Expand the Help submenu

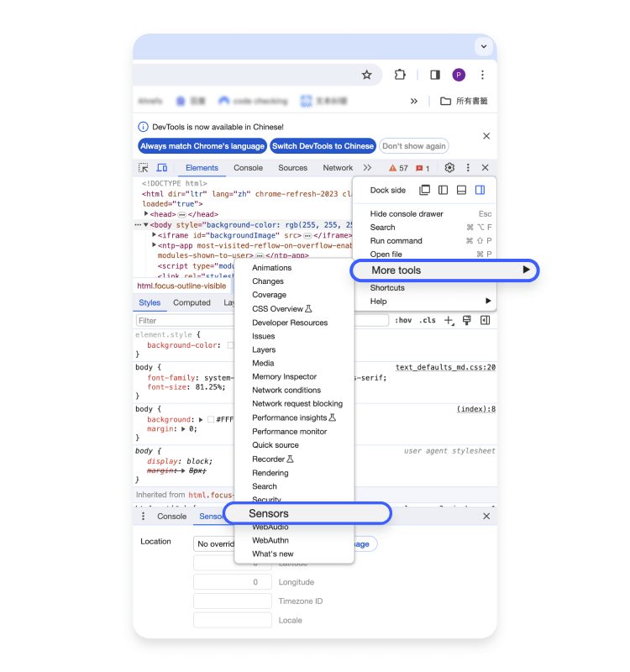coord(425,302)
